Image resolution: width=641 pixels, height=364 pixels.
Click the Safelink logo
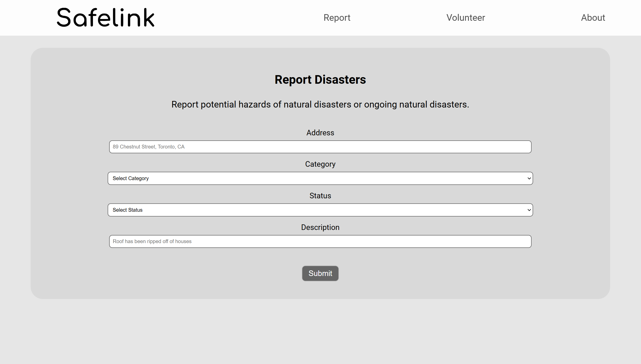click(x=105, y=17)
